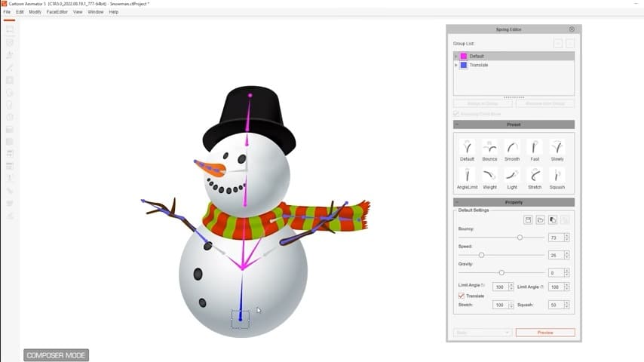This screenshot has height=362, width=644.
Task: Pick the Squash spring preset
Action: point(557,175)
